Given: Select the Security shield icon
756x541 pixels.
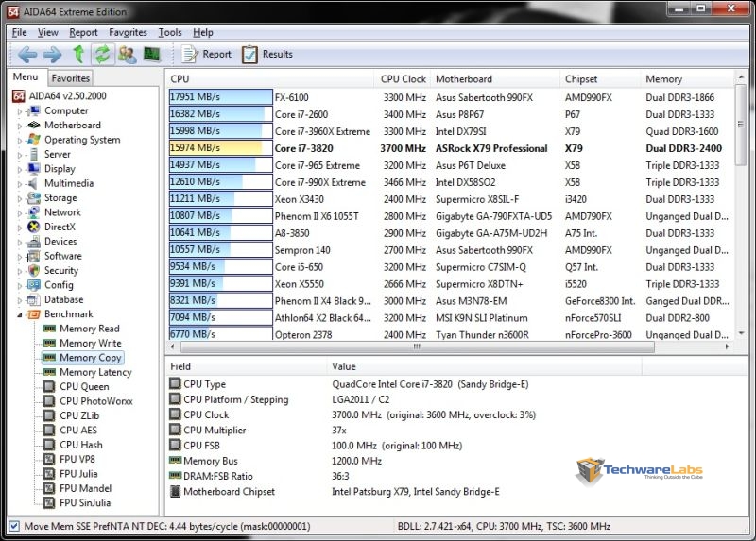Looking at the screenshot, I should (34, 270).
